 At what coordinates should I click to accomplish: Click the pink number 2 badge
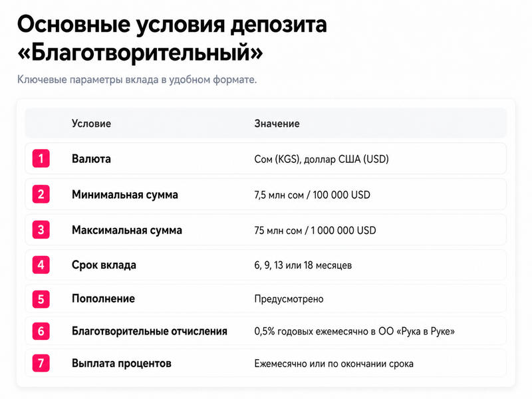tap(41, 194)
